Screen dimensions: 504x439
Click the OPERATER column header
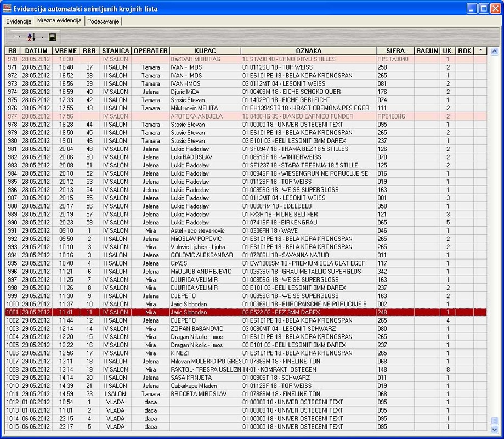pos(150,50)
